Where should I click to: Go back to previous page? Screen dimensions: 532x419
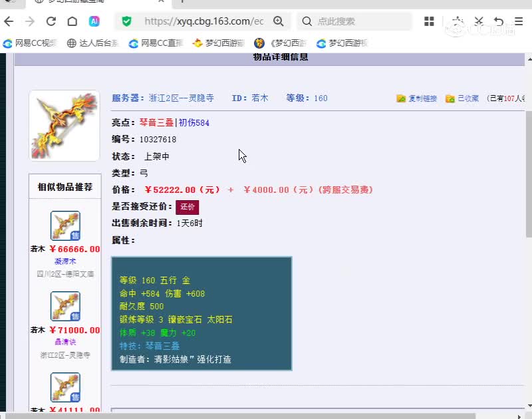(9, 21)
